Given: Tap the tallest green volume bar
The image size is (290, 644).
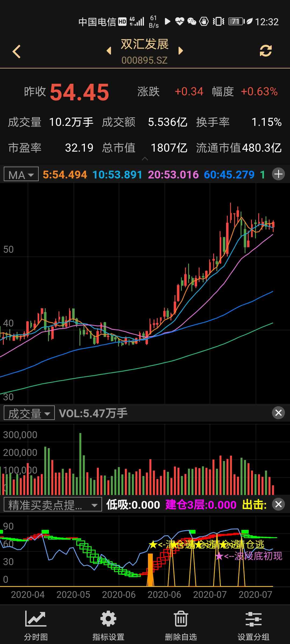Looking at the screenshot, I should click(x=80, y=464).
